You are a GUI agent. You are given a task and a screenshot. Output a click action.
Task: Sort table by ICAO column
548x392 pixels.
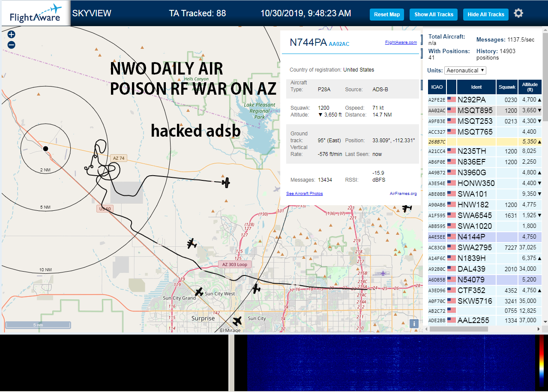coord(437,87)
